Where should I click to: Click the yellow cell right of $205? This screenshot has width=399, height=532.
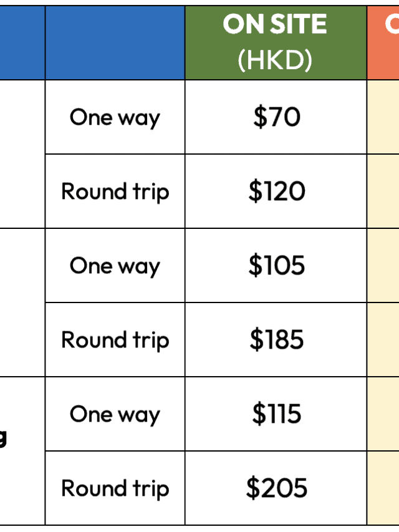[383, 488]
